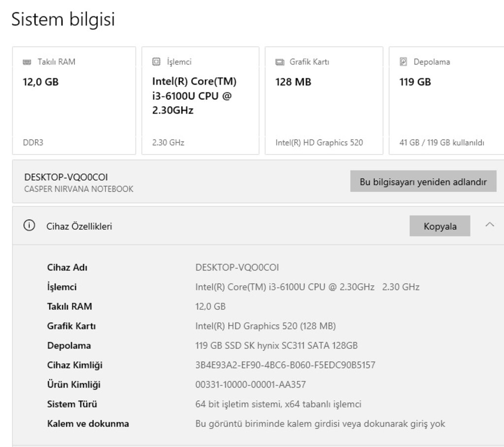The image size is (504, 447).
Task: Click the 128 MB value on the graphics card
Action: (293, 82)
